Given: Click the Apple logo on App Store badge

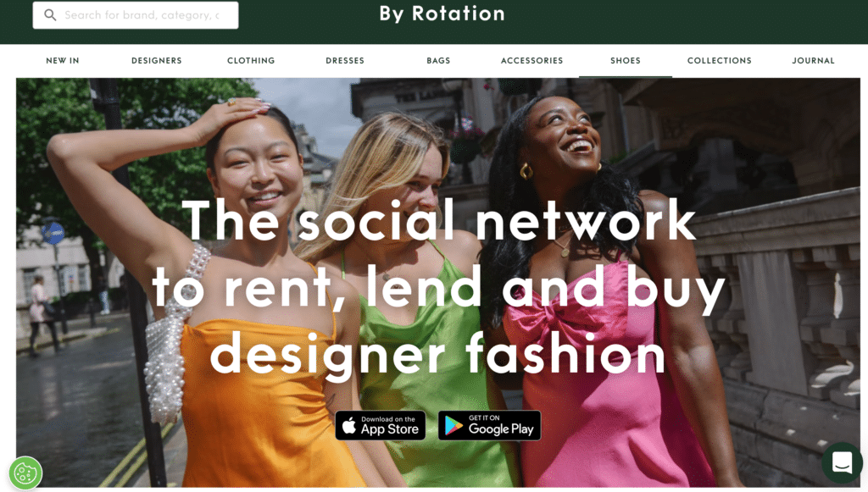Looking at the screenshot, I should [x=348, y=426].
